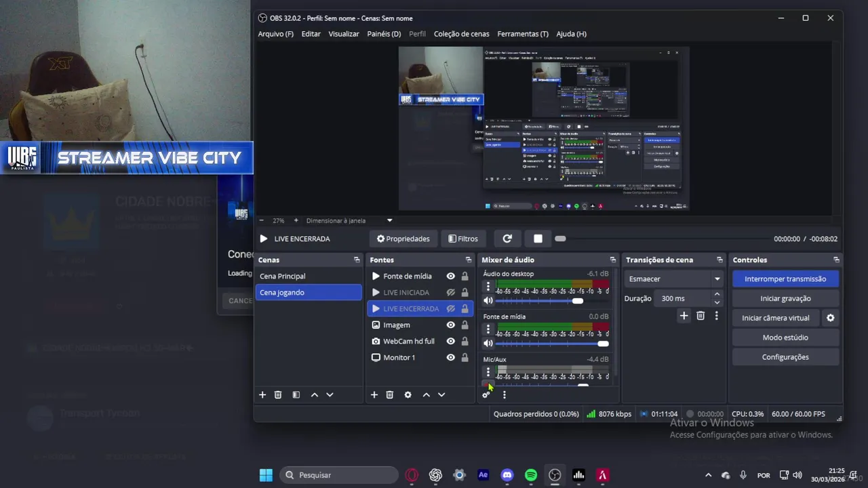868x488 pixels.
Task: Open the Coleção de cenas menu
Action: 461,34
